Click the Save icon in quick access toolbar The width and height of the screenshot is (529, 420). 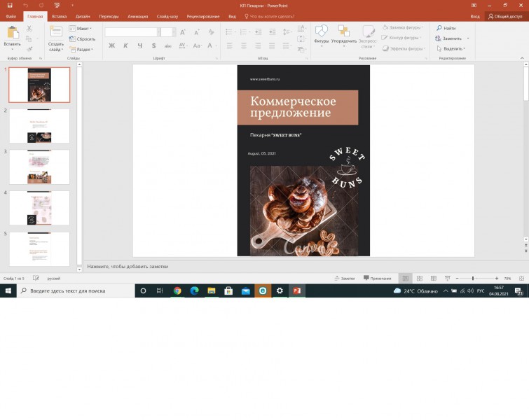(10, 6)
